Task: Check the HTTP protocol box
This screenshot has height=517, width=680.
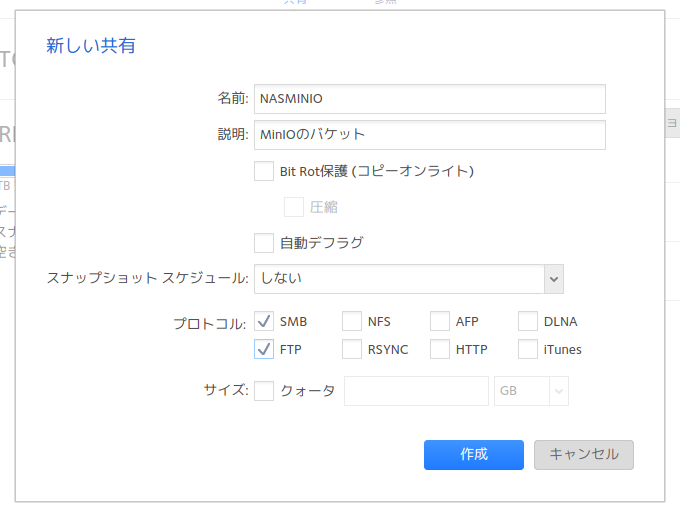Action: (440, 349)
